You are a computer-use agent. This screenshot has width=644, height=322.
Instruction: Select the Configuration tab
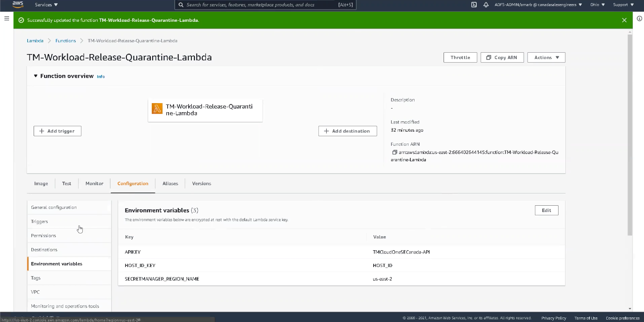pos(133,183)
